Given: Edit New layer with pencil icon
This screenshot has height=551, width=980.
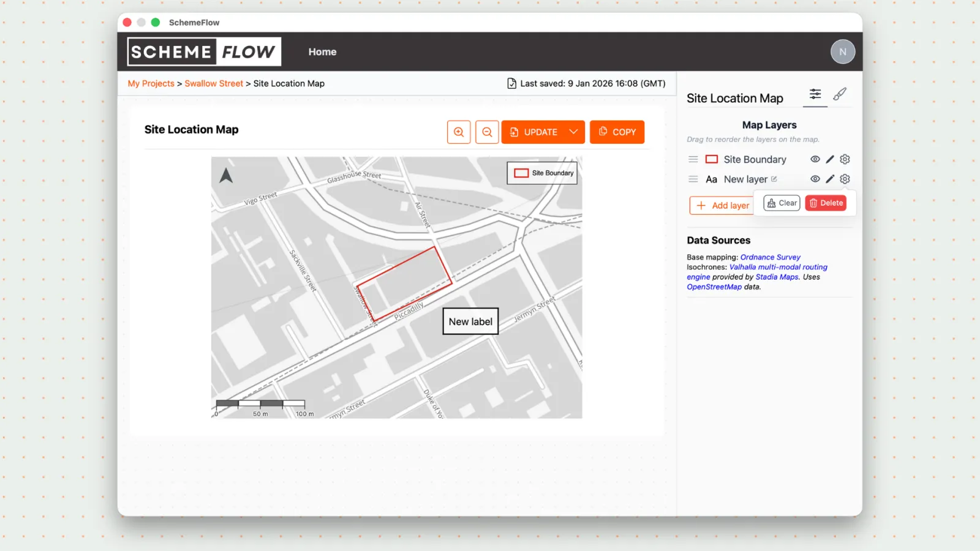Looking at the screenshot, I should pyautogui.click(x=830, y=179).
